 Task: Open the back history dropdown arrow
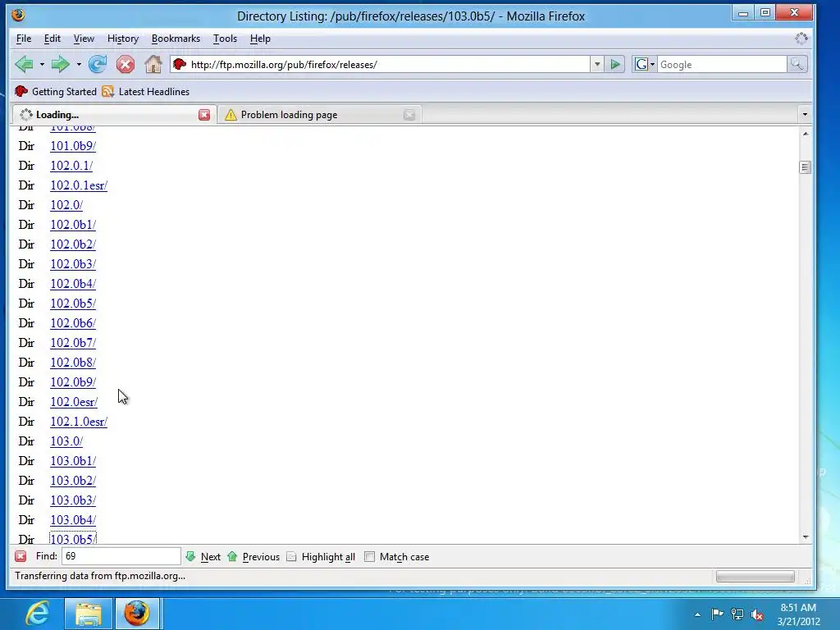(42, 65)
